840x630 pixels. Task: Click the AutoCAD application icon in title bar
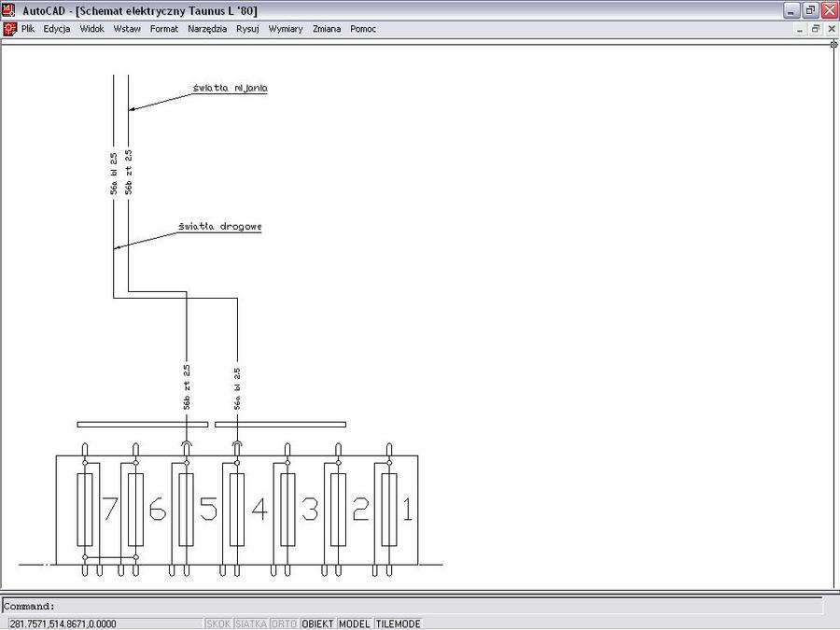[9, 10]
